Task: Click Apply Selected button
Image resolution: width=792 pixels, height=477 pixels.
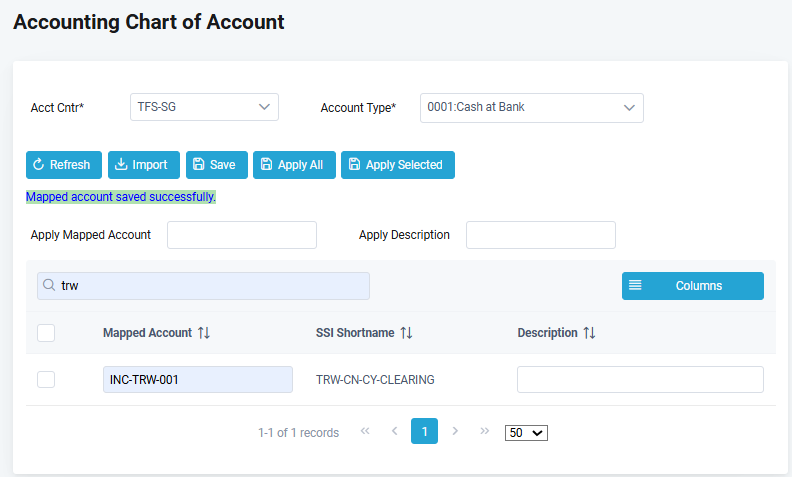Action: 397,165
